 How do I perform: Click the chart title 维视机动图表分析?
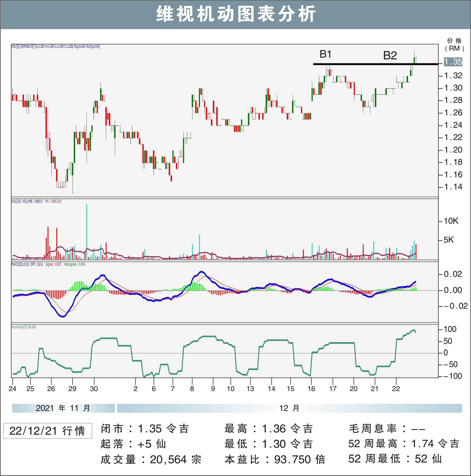pyautogui.click(x=236, y=14)
